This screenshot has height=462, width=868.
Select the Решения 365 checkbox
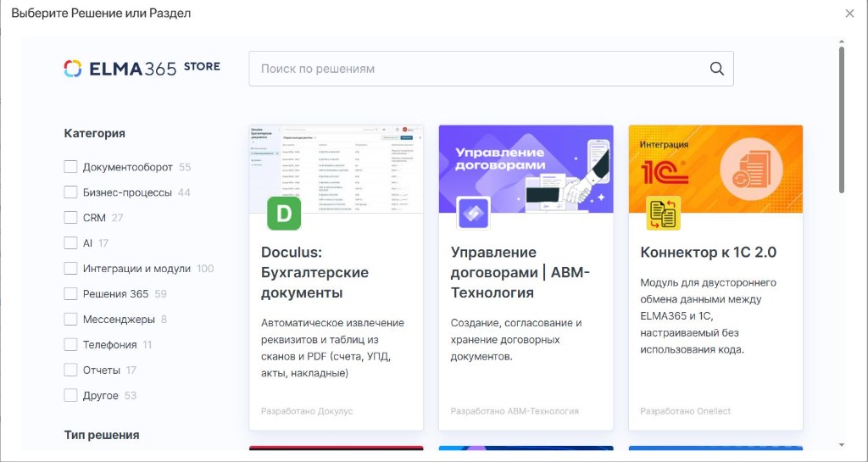pyautogui.click(x=70, y=294)
